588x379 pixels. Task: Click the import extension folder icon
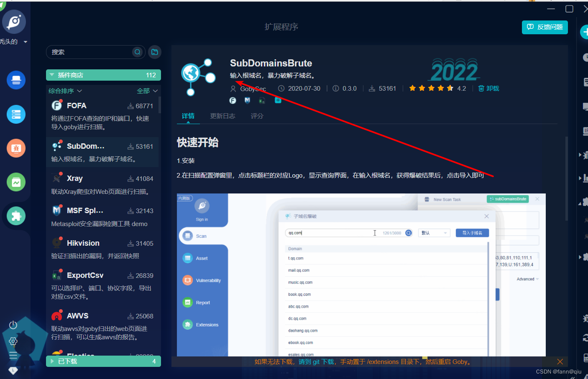point(155,52)
